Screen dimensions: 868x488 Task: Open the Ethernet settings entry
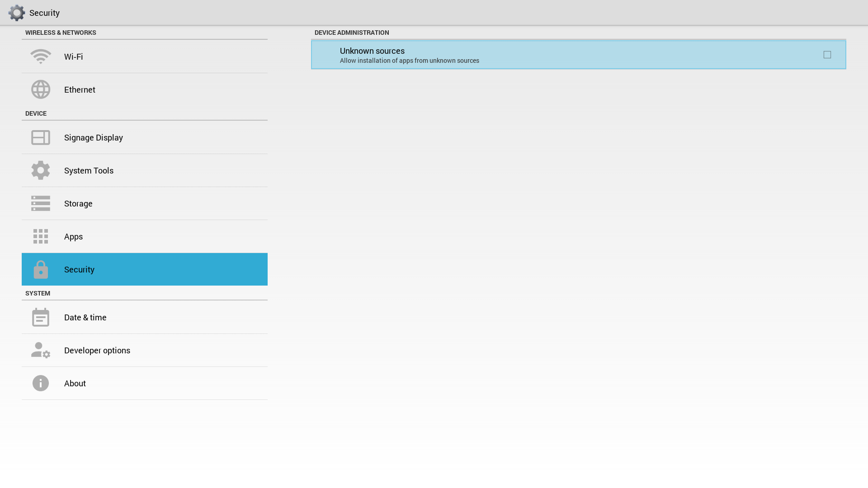pos(145,89)
